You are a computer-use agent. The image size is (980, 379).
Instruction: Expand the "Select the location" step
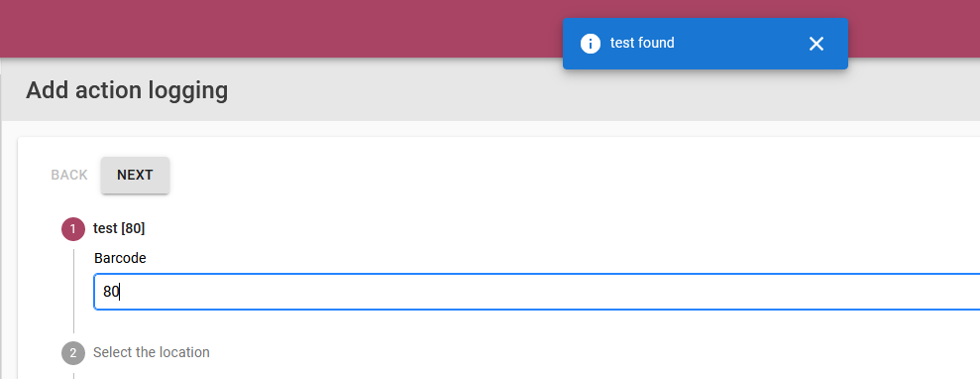[152, 353]
